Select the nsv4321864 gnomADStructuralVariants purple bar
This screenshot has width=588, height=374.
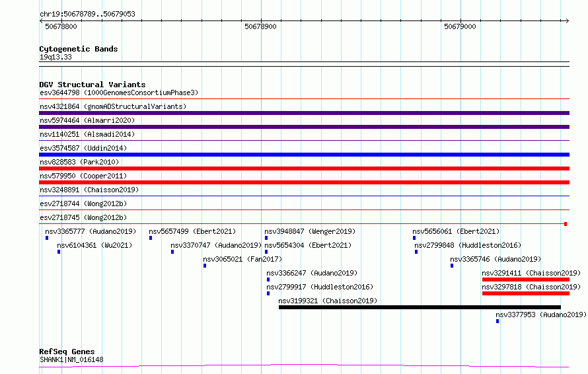point(304,113)
